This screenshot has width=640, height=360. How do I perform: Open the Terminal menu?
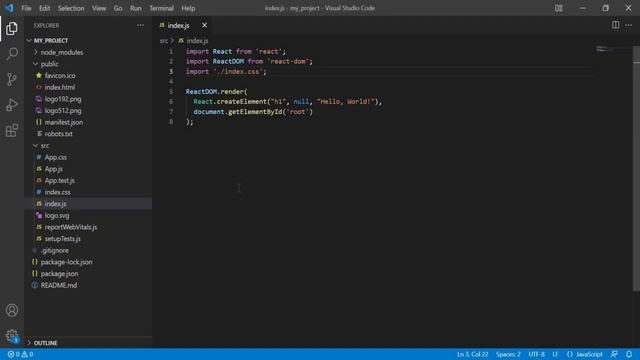pyautogui.click(x=161, y=8)
